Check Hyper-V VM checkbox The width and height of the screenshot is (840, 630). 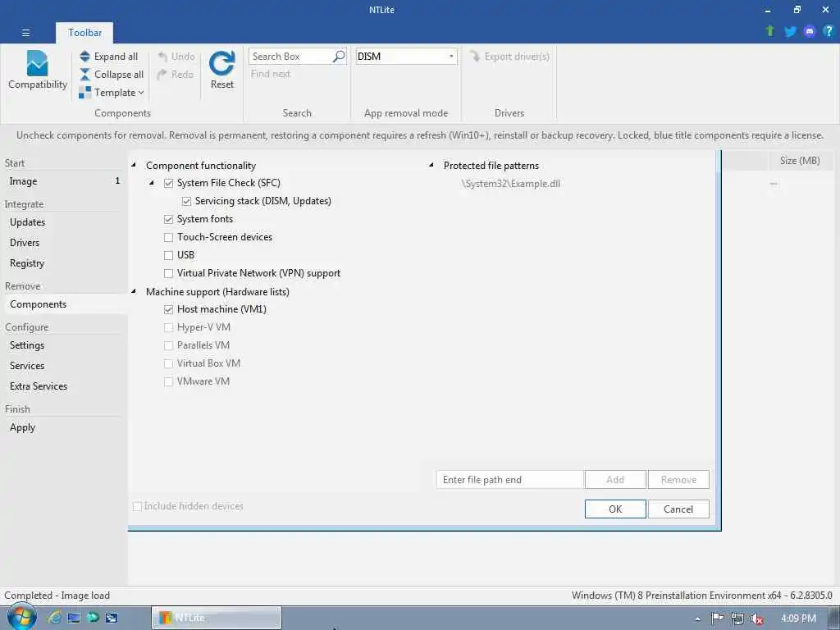coord(168,327)
